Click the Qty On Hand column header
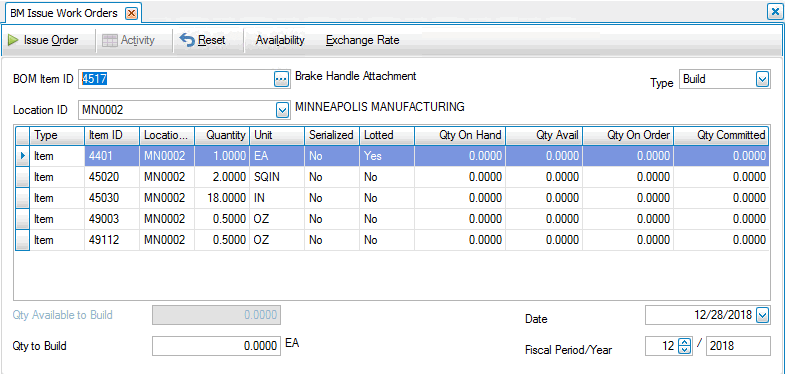The height and width of the screenshot is (374, 785). click(x=460, y=135)
